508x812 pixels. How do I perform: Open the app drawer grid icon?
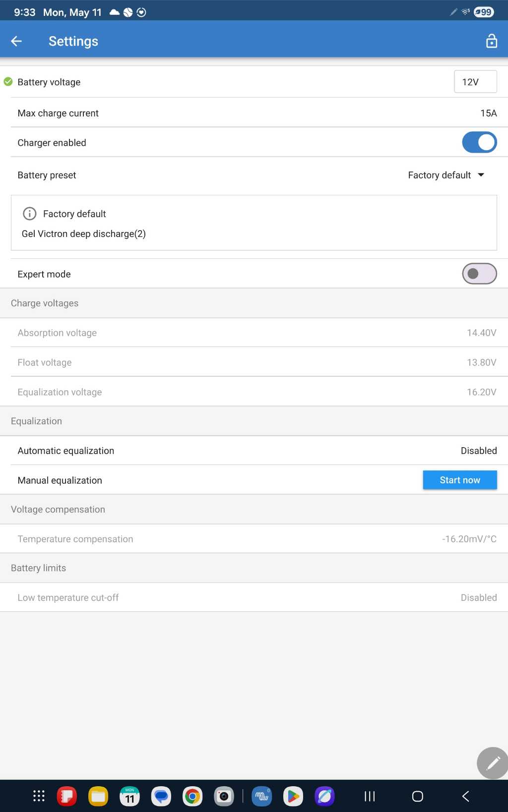pyautogui.click(x=39, y=796)
